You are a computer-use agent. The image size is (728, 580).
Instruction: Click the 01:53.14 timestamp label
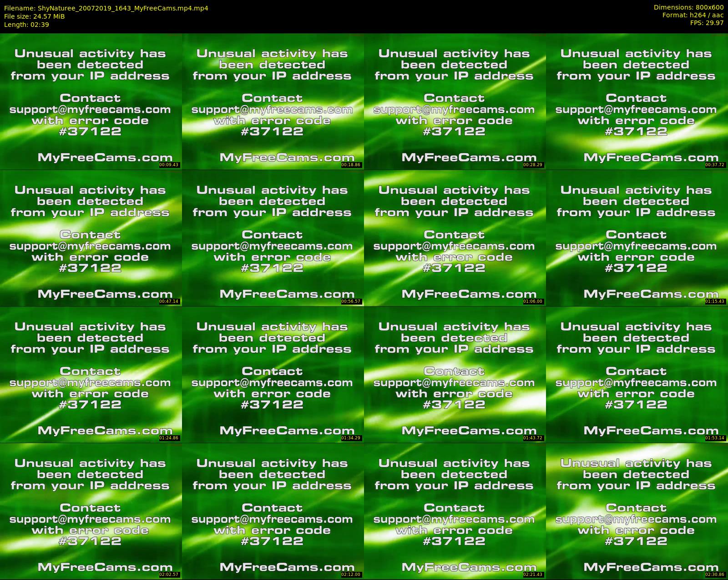point(715,438)
